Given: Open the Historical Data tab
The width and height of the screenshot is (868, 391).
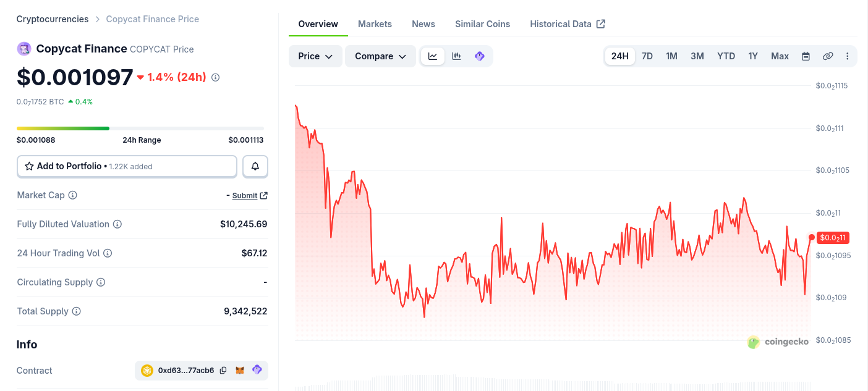Looking at the screenshot, I should 561,24.
